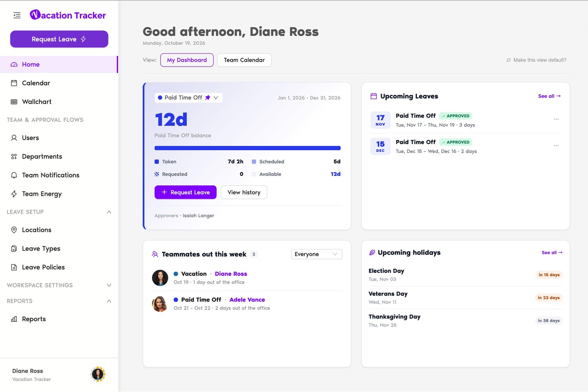Open options menu for Nov 17 leave

point(556,119)
